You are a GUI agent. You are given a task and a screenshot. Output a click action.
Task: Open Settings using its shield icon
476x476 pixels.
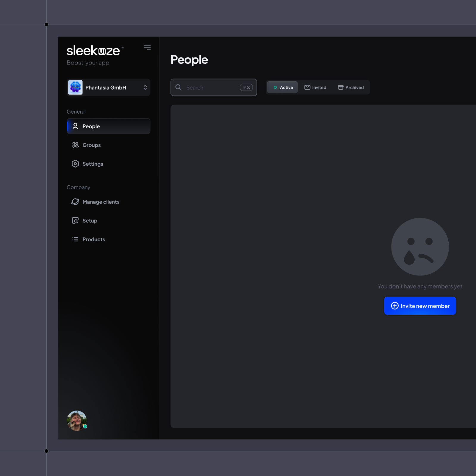(x=75, y=164)
